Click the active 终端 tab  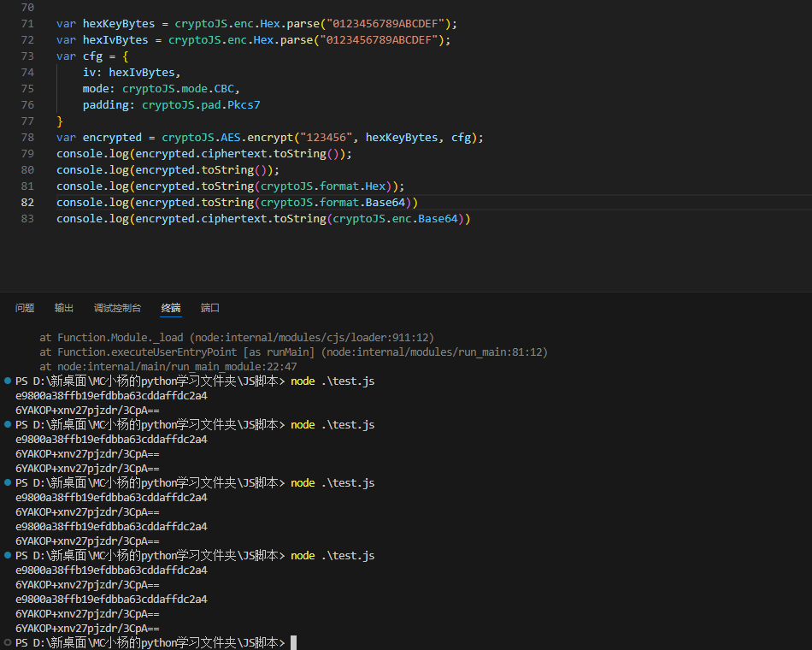[171, 308]
